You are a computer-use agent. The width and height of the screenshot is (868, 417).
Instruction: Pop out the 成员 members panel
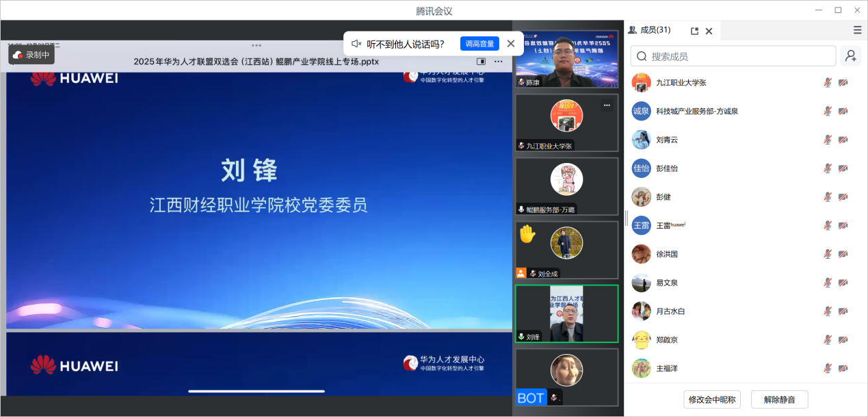coord(694,31)
